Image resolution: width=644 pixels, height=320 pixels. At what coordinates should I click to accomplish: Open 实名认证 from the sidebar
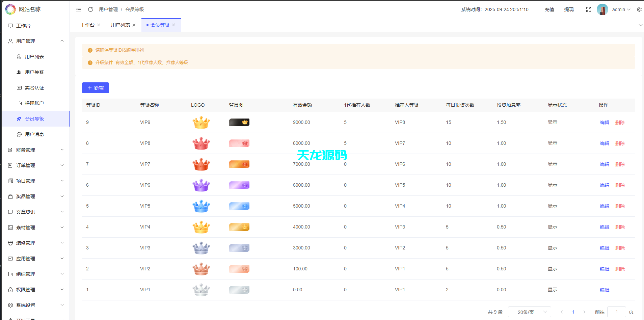tap(34, 87)
